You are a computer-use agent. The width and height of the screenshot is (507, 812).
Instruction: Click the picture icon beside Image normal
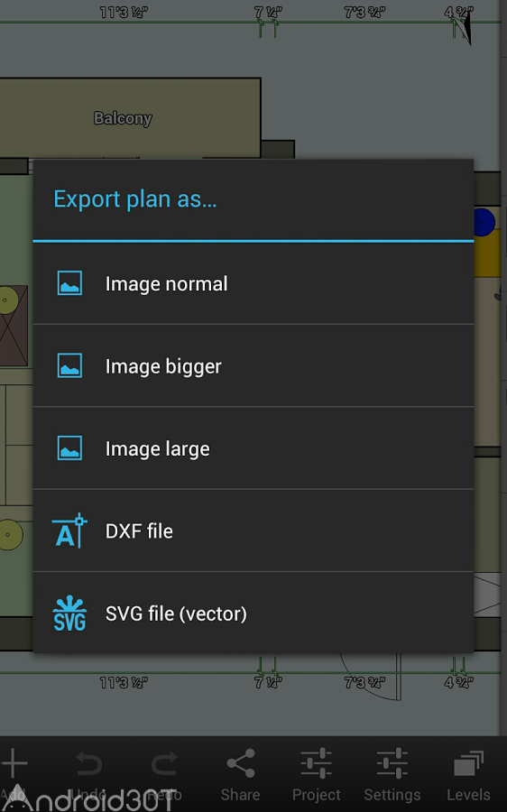[x=69, y=283]
